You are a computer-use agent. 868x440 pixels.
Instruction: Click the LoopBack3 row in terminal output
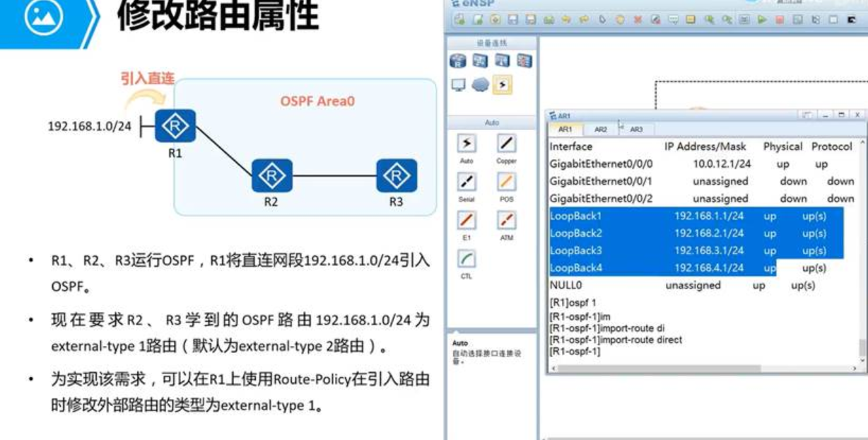pyautogui.click(x=696, y=250)
